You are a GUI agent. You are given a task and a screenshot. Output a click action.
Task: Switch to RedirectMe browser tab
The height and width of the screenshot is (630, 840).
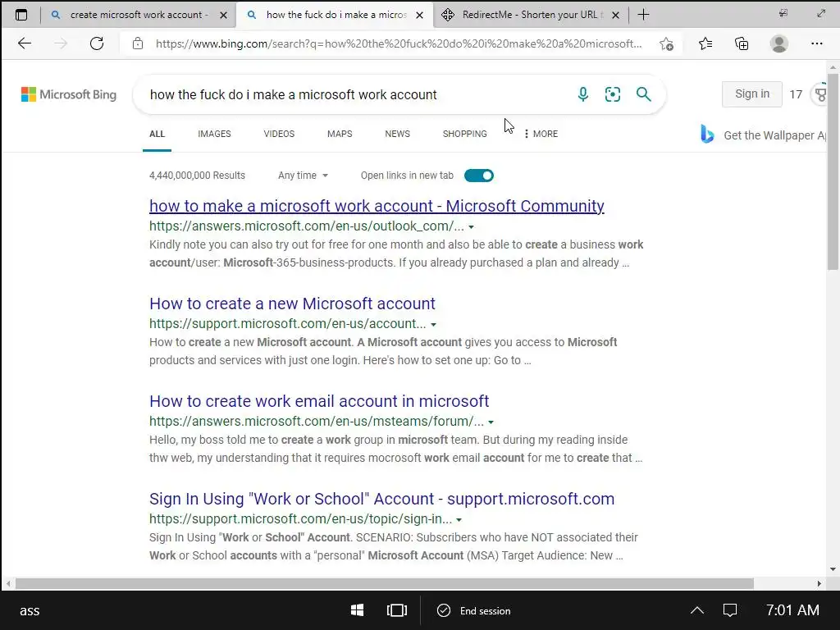529,15
